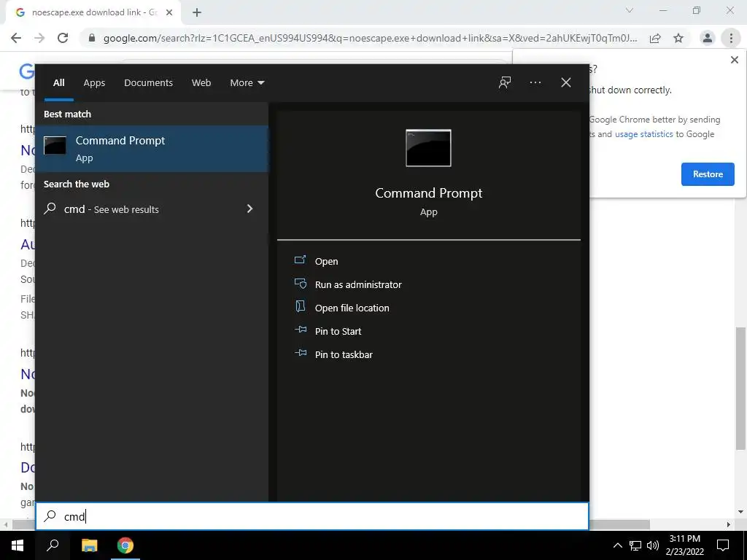Open the Chrome tab search arrow
This screenshot has height=560, width=747.
pos(629,10)
